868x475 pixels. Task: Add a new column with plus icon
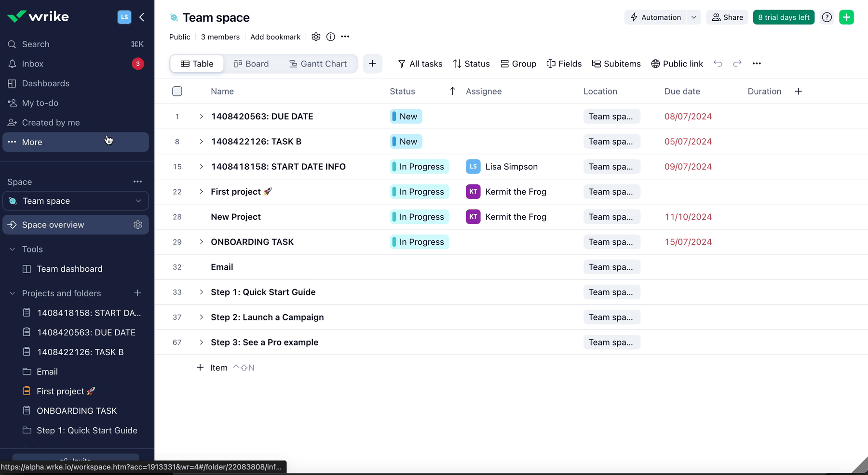799,92
